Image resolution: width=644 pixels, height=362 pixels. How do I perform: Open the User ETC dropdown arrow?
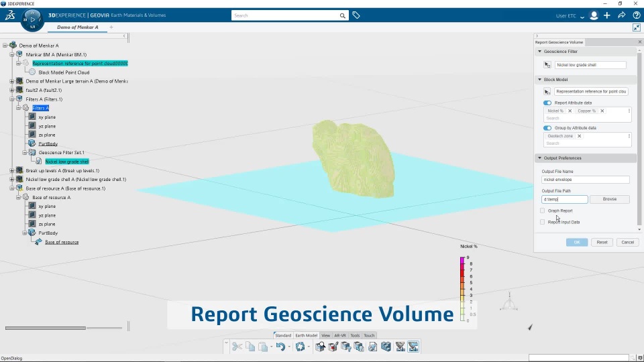click(582, 16)
